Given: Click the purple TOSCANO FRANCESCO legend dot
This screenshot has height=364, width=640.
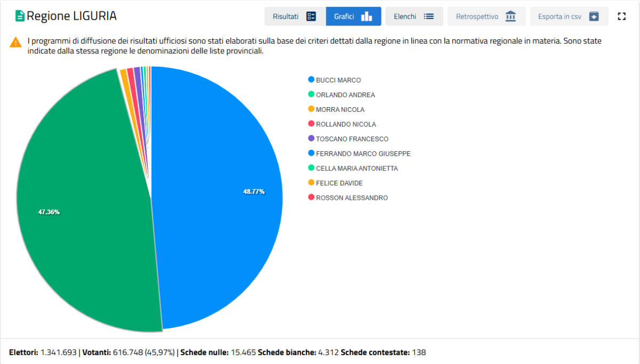Looking at the screenshot, I should 311,139.
